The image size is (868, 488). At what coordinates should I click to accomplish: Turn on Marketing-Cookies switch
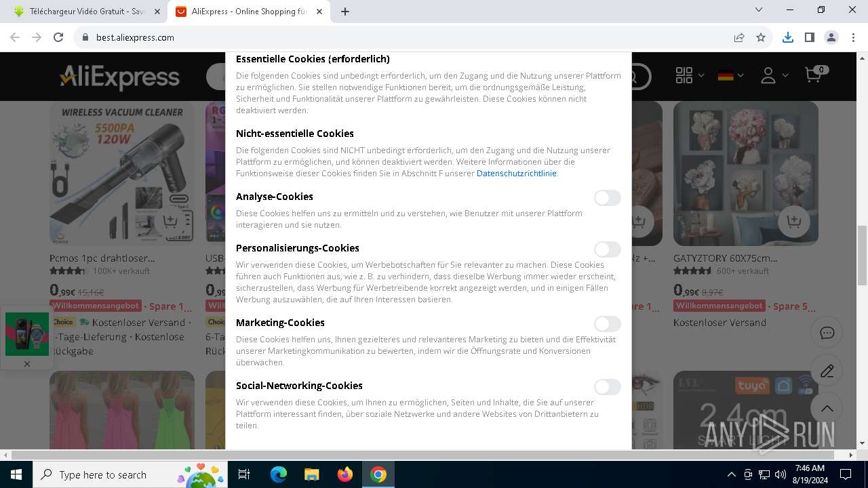608,324
